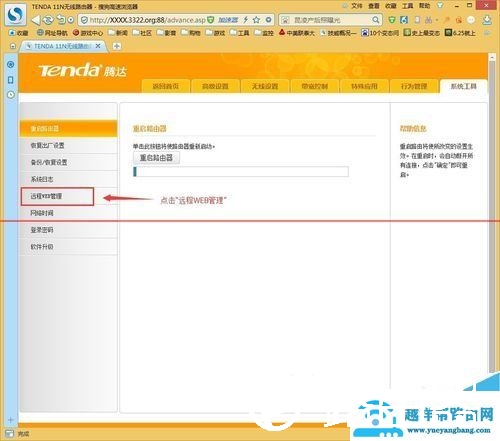The width and height of the screenshot is (500, 441).
Task: Open the home page icon beside tabs
Action: [x=13, y=46]
